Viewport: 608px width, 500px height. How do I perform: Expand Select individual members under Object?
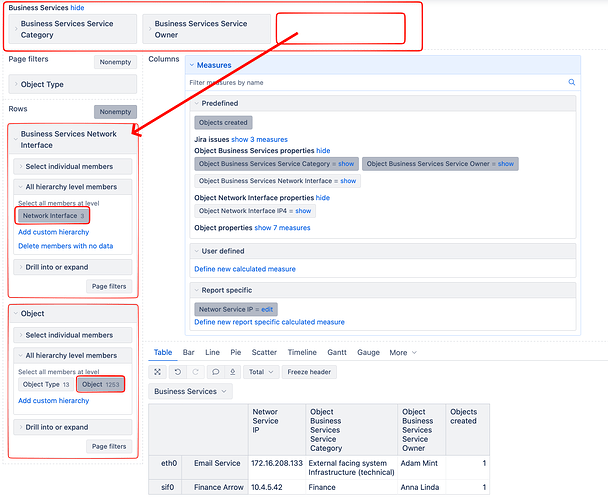73,335
